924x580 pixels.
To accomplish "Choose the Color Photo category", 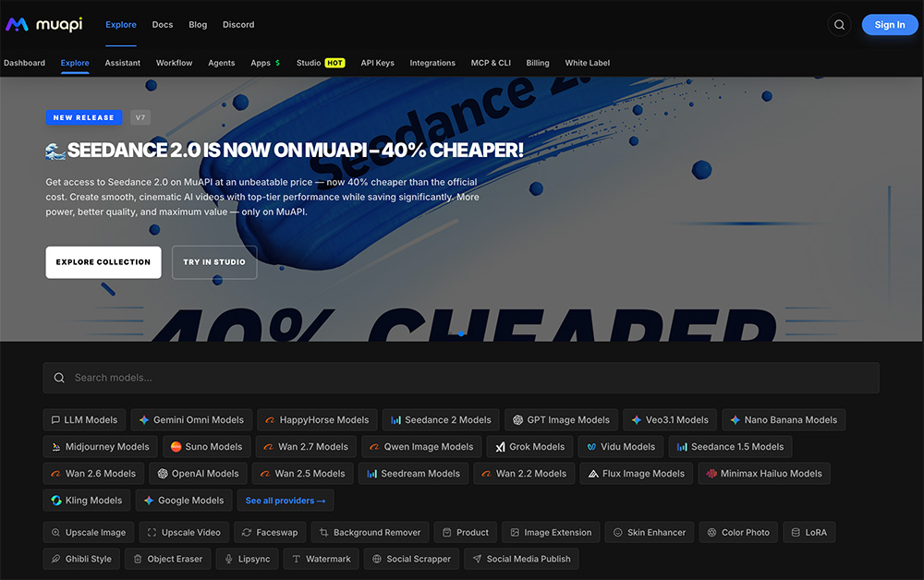I will [738, 532].
